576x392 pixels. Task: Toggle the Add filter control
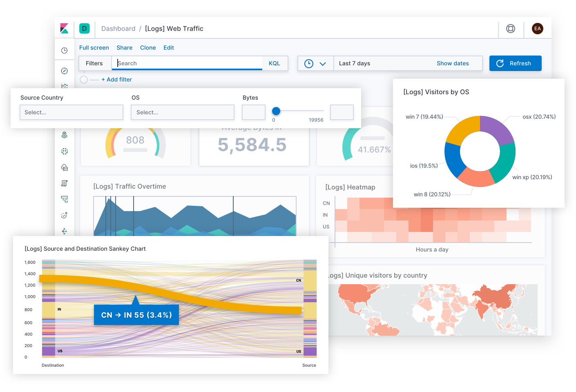pos(117,79)
